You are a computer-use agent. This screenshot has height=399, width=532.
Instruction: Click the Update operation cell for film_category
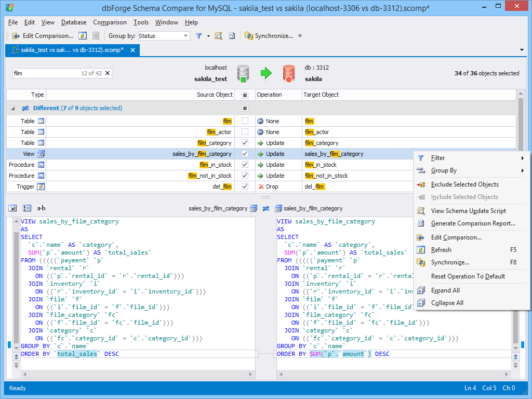(x=278, y=143)
